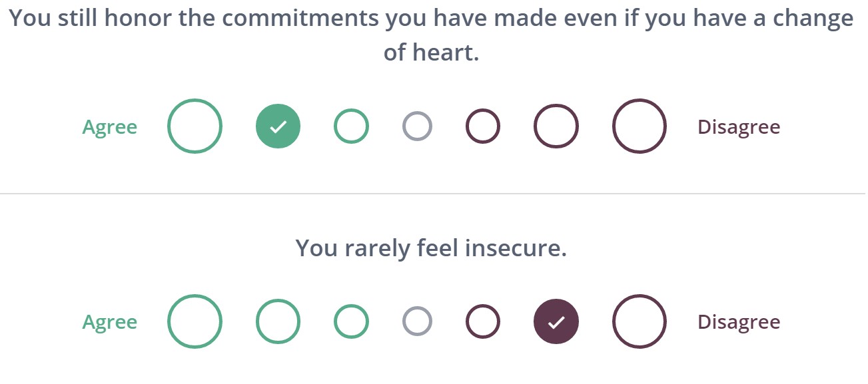This screenshot has height=384, width=868.
Task: Choose medium green circle for insecure statement
Action: tap(278, 321)
